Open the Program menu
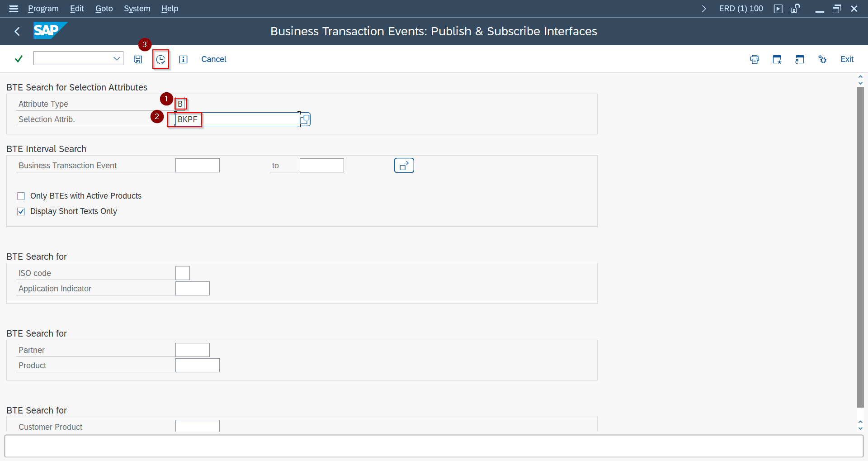Screen dimensions: 868x461 (x=43, y=9)
